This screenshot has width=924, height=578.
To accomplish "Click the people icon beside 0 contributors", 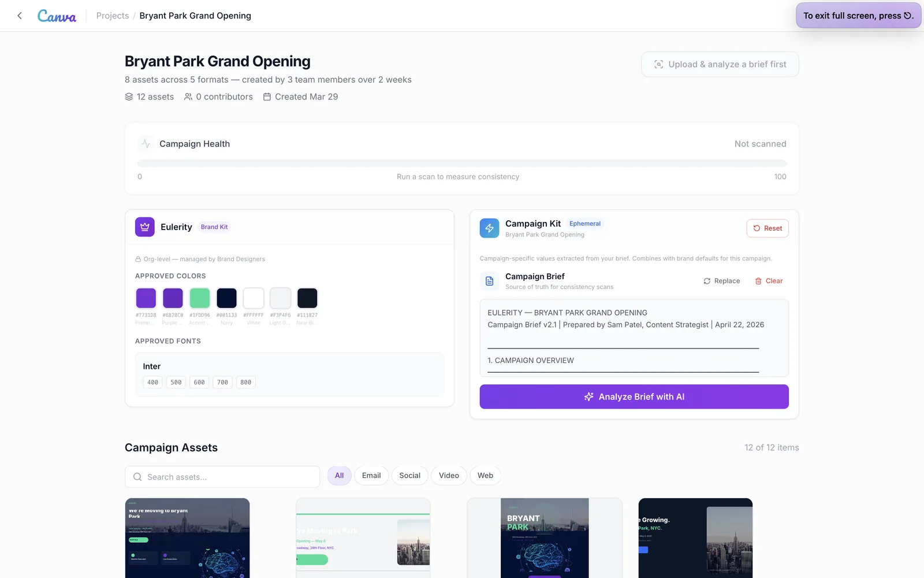I will click(x=188, y=97).
